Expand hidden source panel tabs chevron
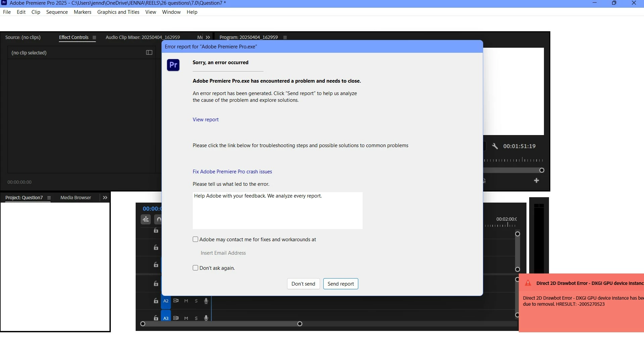Image resolution: width=644 pixels, height=340 pixels. pos(208,37)
